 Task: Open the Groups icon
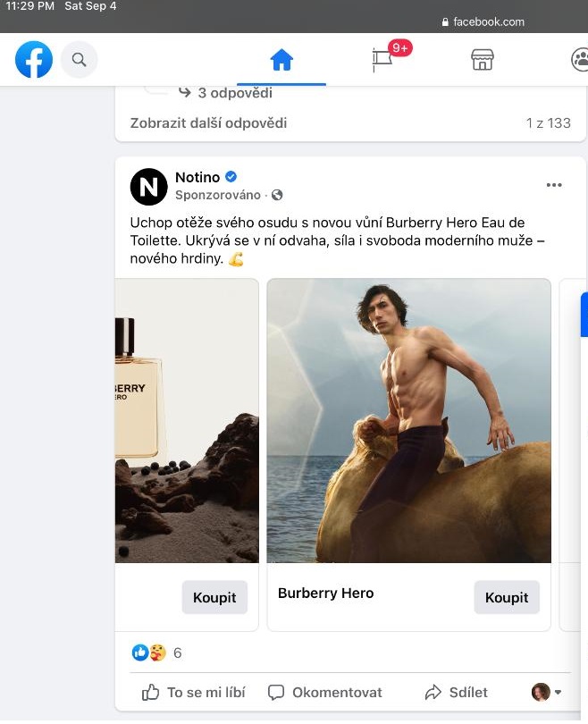(x=580, y=60)
